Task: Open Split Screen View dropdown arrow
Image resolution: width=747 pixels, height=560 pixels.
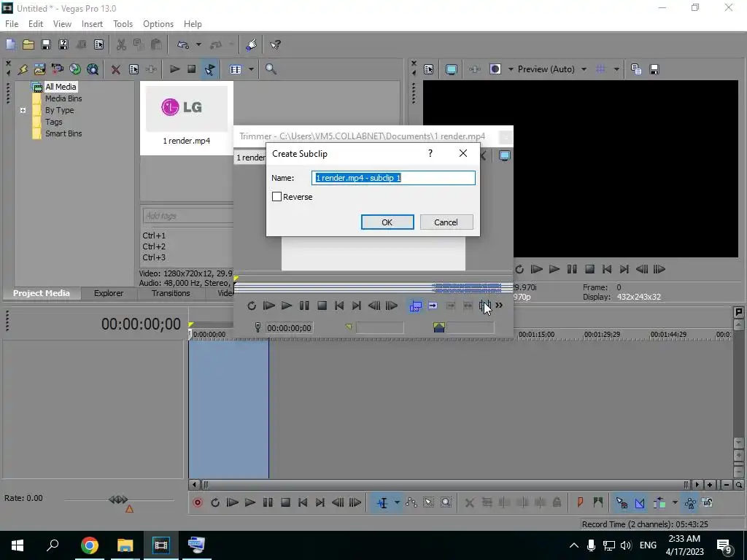Action: (x=511, y=69)
